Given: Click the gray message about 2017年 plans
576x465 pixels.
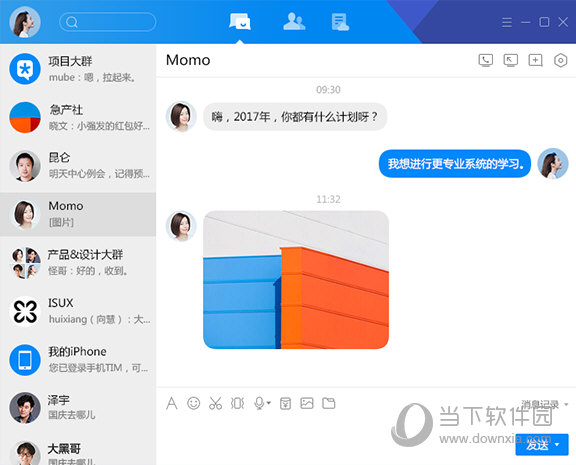Looking at the screenshot, I should pyautogui.click(x=295, y=117).
